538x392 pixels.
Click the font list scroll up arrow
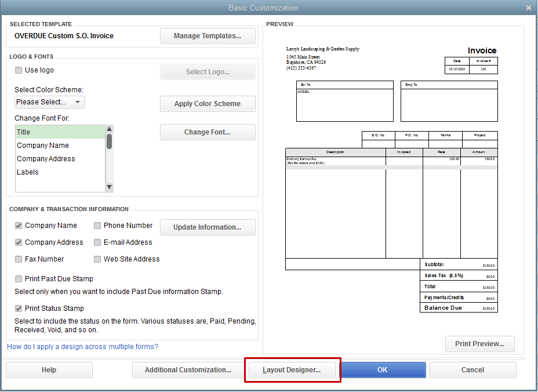coord(109,129)
